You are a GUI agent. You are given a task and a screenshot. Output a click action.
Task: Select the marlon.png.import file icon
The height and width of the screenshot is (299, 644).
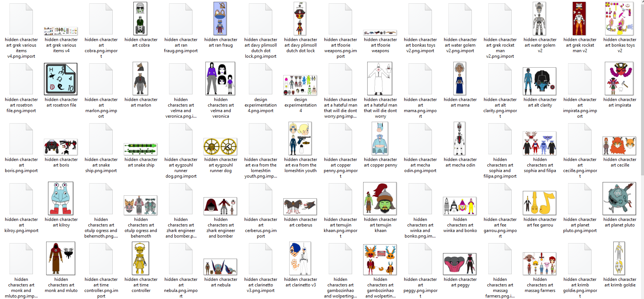[x=101, y=79]
